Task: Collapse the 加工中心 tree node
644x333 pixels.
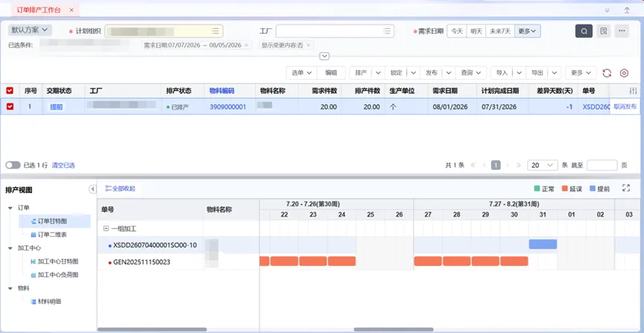Action: (x=10, y=248)
